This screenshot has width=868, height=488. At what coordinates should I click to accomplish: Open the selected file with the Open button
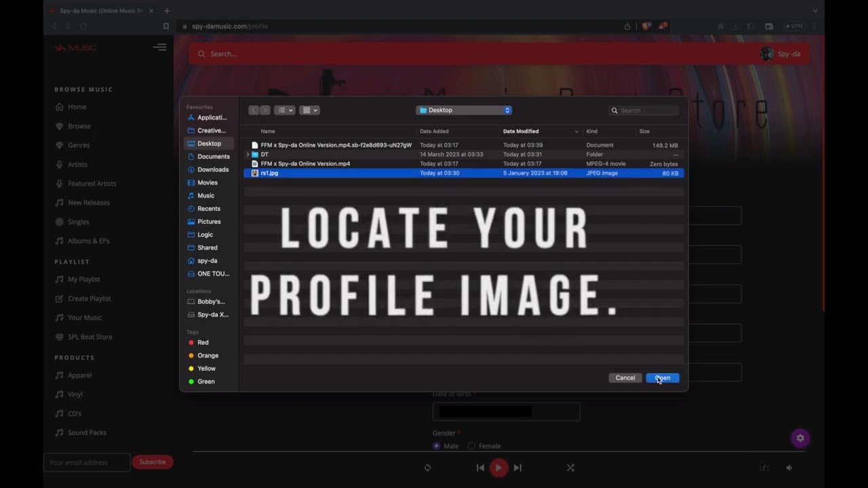click(663, 378)
